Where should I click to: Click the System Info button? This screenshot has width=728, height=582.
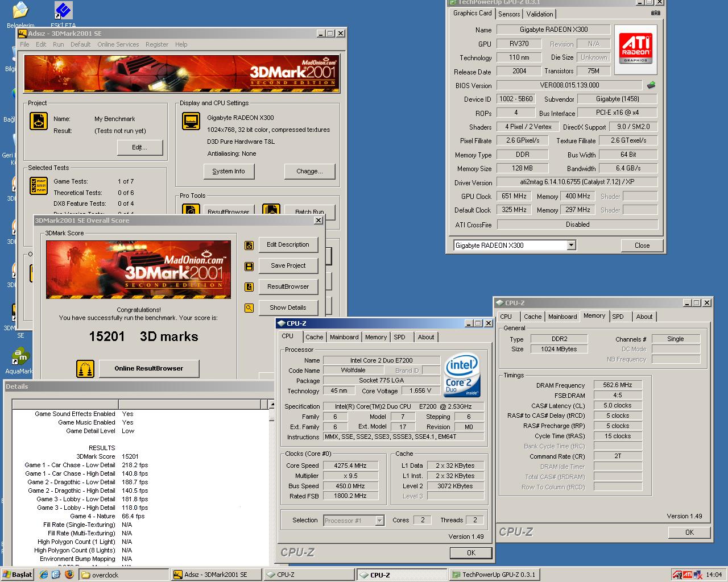(229, 172)
